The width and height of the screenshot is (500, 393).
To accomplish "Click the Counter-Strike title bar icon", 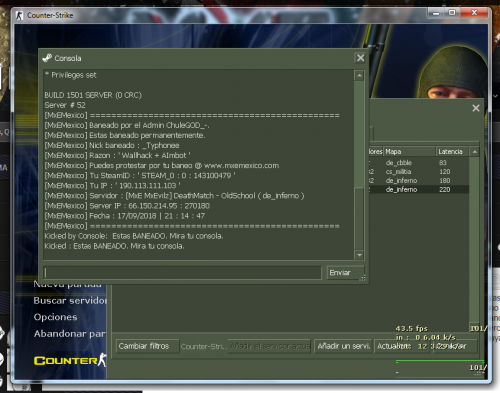I will click(19, 15).
